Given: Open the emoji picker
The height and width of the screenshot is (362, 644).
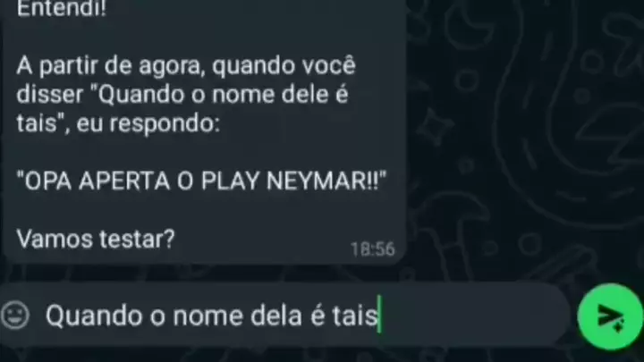Looking at the screenshot, I should pos(15,316).
